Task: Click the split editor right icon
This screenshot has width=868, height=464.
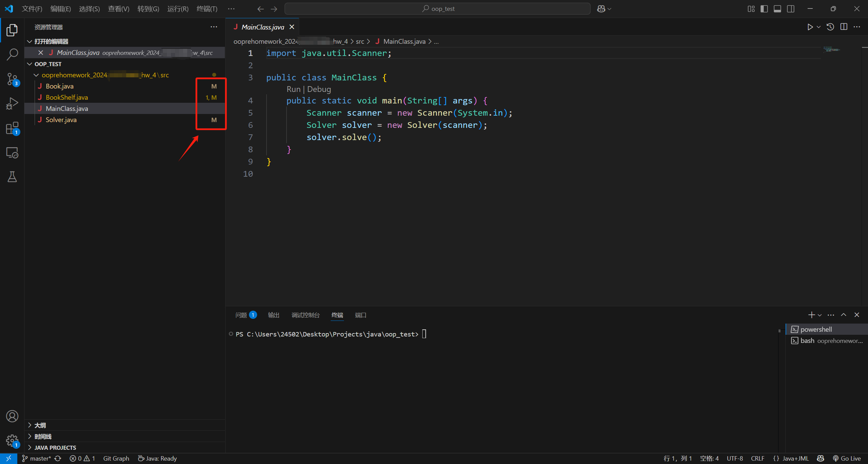Action: pos(844,27)
